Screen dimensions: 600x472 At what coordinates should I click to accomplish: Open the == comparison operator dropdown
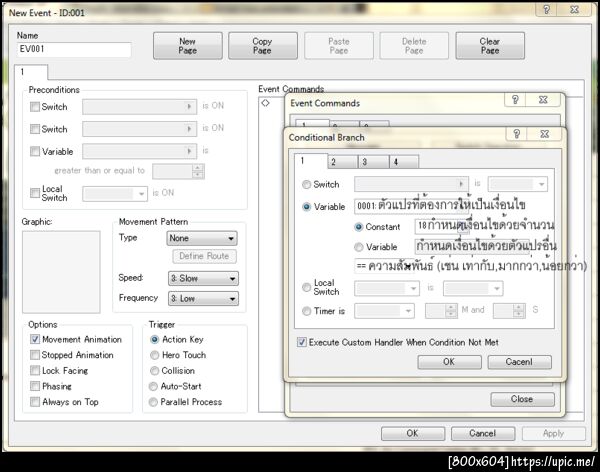(x=384, y=266)
